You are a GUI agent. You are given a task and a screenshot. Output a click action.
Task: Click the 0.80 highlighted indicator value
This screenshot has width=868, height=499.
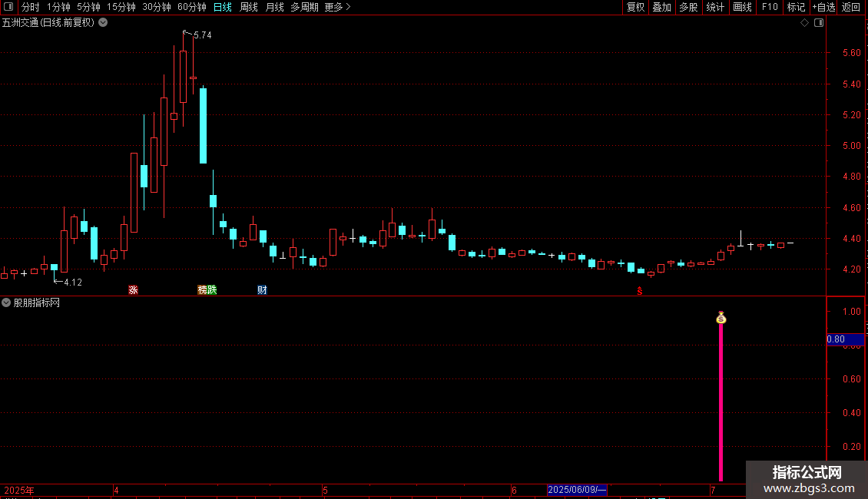(845, 339)
